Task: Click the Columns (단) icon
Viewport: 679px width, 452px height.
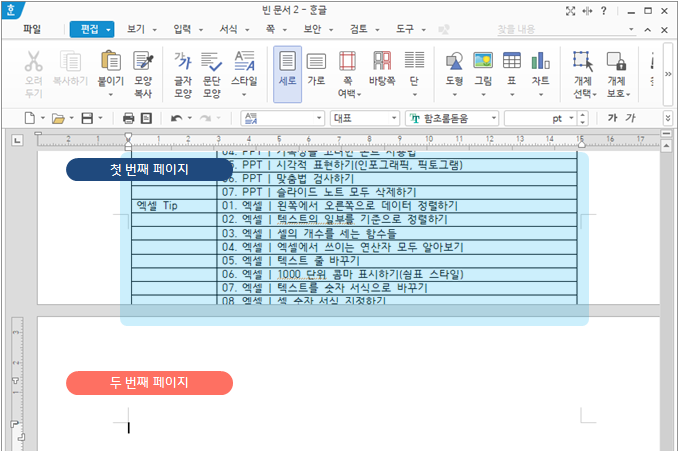Action: pyautogui.click(x=414, y=61)
